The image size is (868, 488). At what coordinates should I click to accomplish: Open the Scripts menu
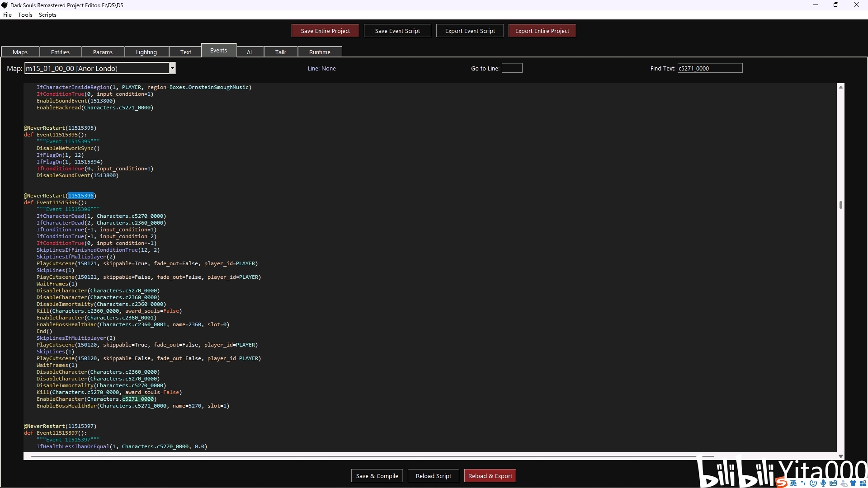pos(47,15)
